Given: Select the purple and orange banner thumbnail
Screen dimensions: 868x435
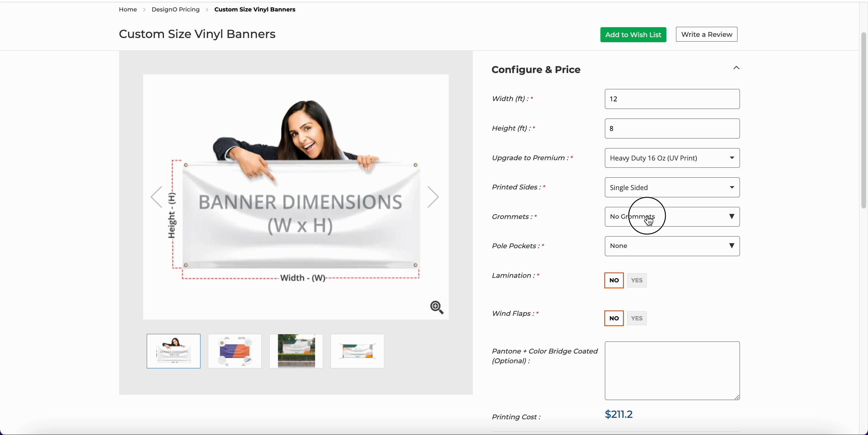Looking at the screenshot, I should [234, 351].
